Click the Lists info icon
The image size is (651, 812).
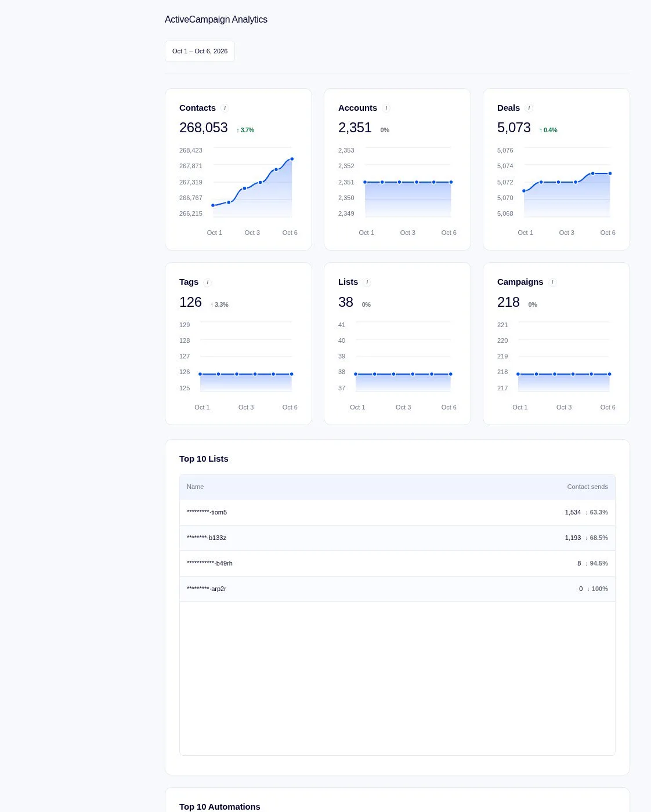click(367, 282)
